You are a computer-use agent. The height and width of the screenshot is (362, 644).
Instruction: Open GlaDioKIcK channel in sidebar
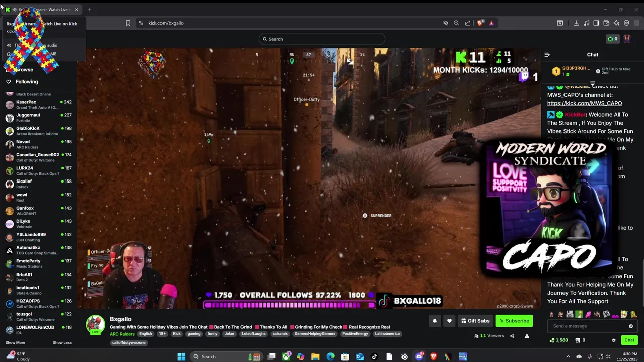(x=39, y=131)
